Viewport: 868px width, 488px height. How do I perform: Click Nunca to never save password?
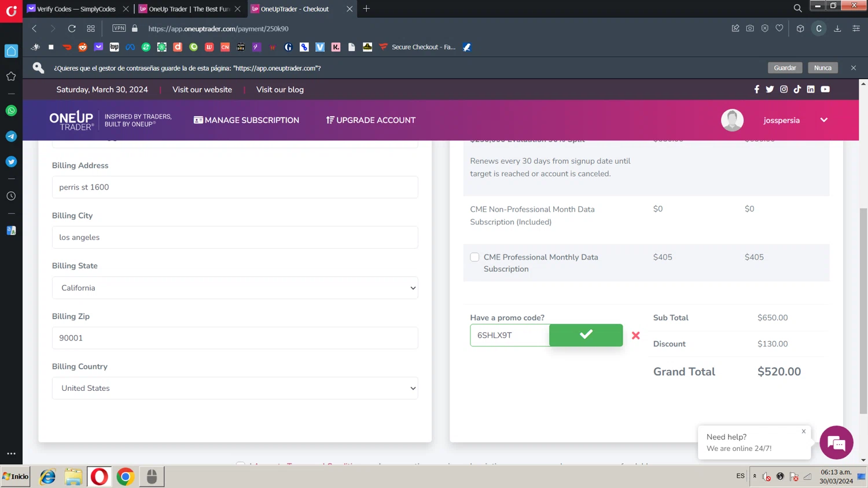tap(822, 68)
